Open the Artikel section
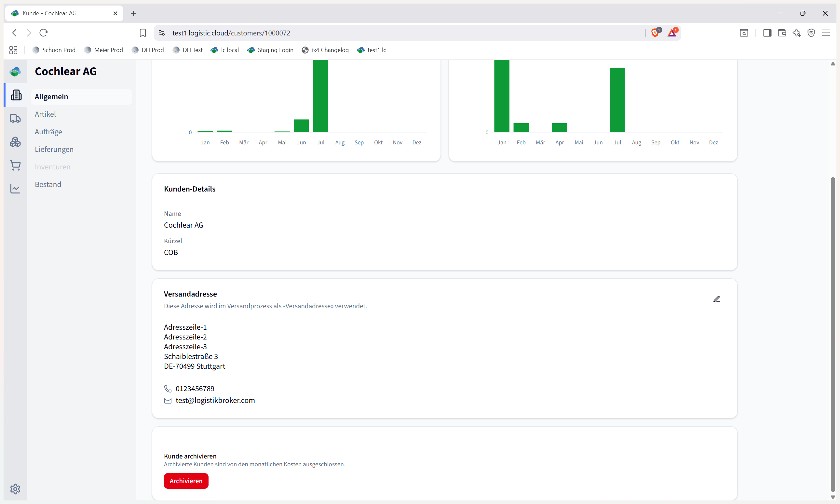 pos(45,114)
